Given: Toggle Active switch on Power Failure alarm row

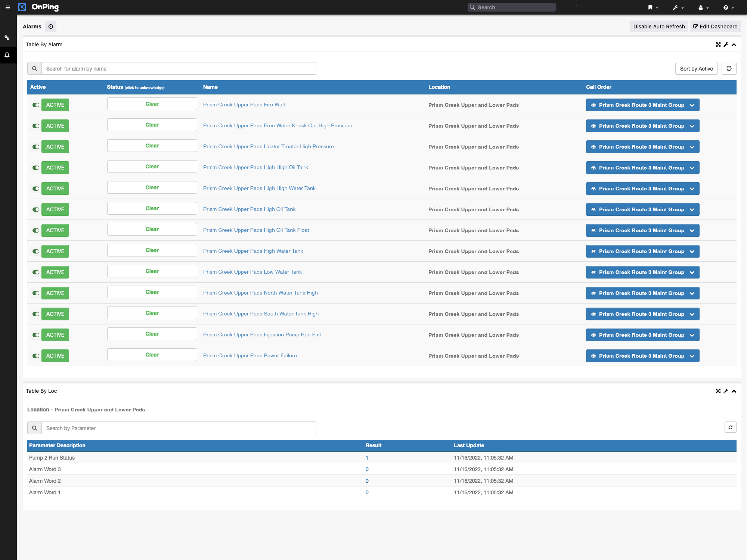Looking at the screenshot, I should (35, 356).
